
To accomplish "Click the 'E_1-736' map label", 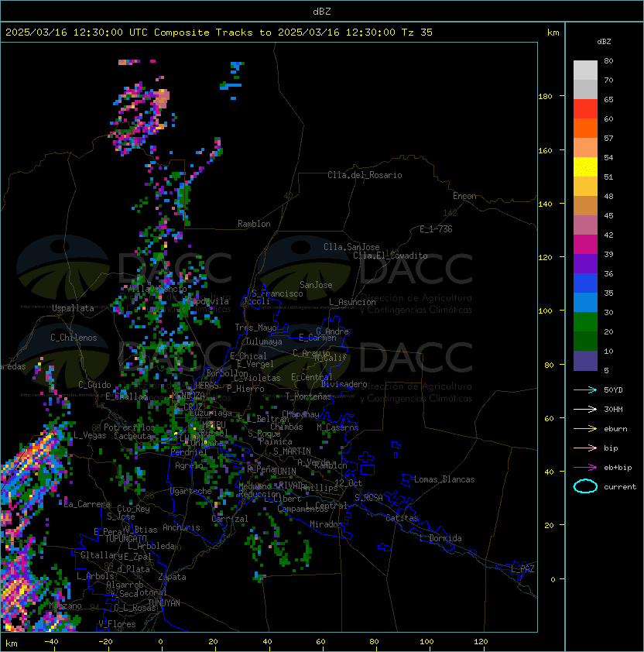I will tap(436, 229).
